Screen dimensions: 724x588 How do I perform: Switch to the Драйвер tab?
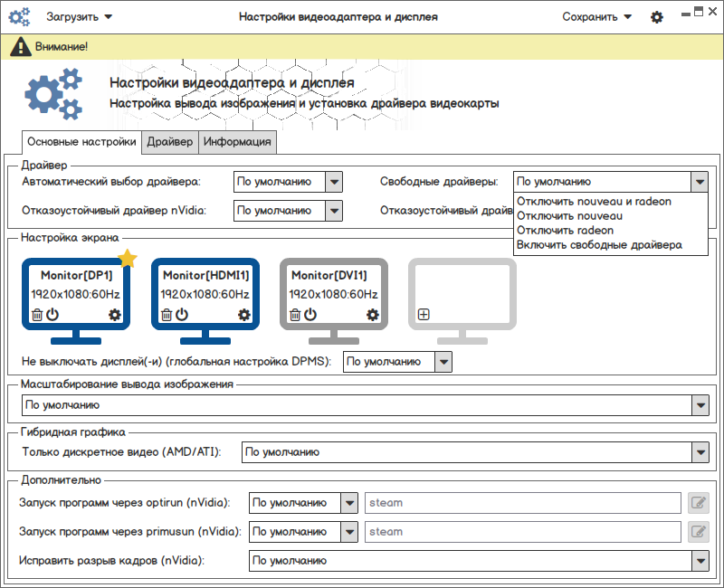click(170, 142)
